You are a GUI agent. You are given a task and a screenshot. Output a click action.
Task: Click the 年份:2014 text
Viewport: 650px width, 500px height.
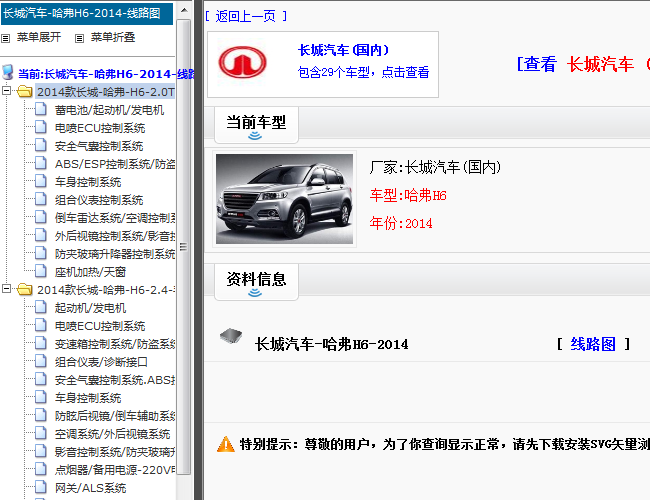pyautogui.click(x=401, y=223)
